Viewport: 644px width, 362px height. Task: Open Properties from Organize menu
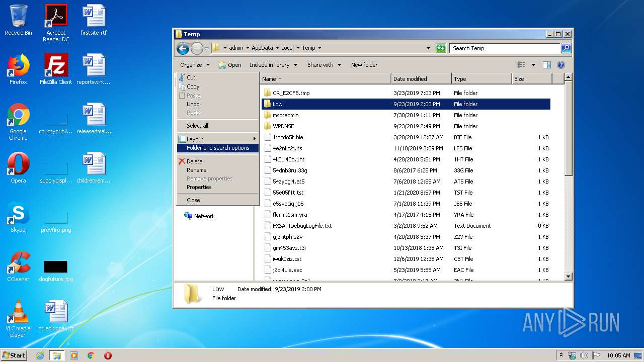[217, 187]
